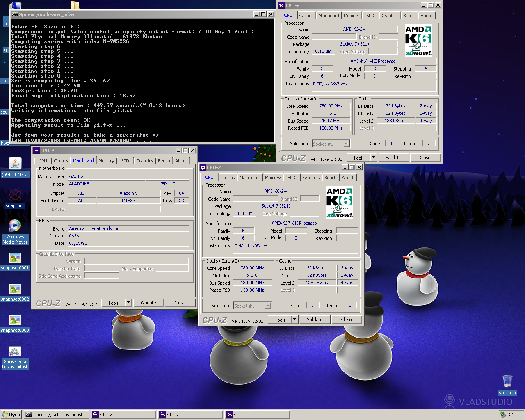
Task: Select the Graphics tab in the 130.00 MHz CPU-Z window
Action: click(311, 178)
